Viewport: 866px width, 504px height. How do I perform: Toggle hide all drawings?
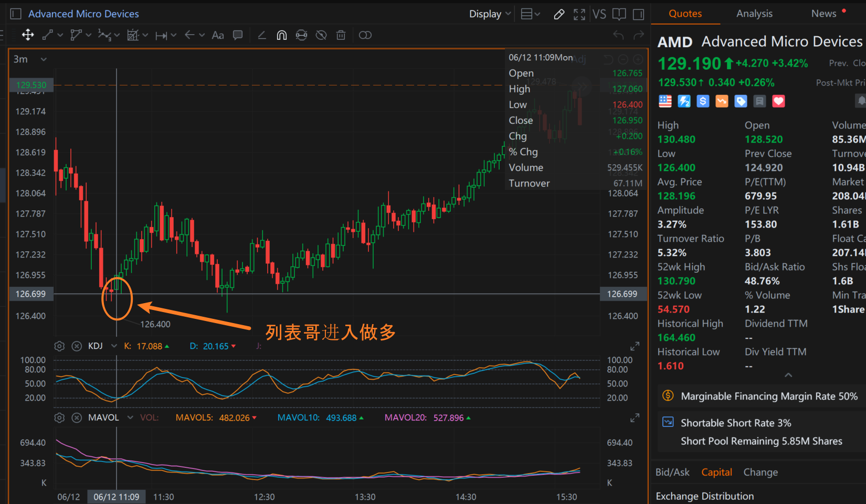point(321,35)
